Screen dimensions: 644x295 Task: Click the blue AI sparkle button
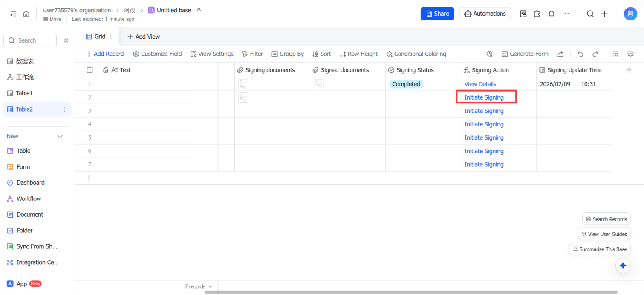click(x=623, y=266)
